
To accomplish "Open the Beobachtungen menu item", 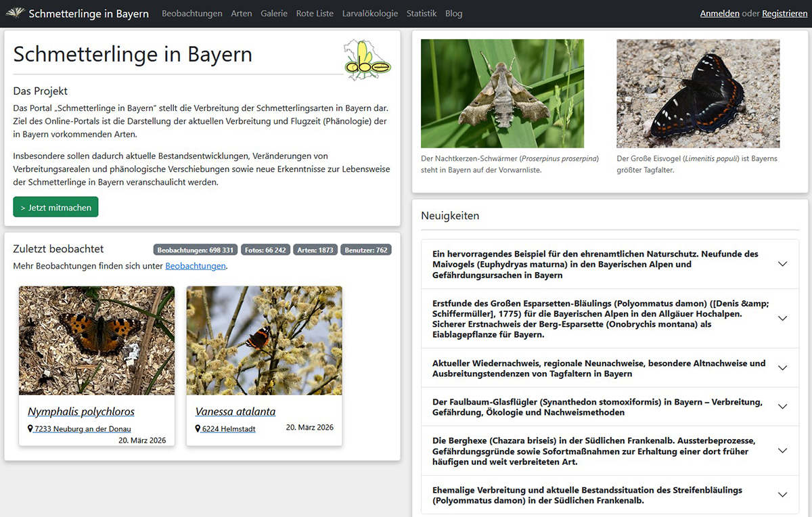I will 191,14.
